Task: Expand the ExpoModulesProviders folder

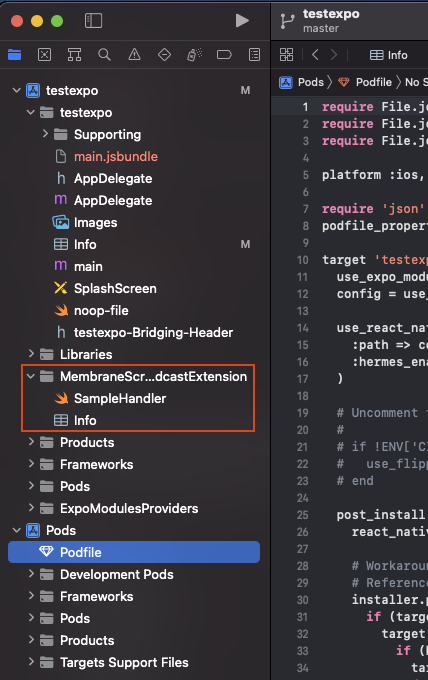Action: [31, 507]
